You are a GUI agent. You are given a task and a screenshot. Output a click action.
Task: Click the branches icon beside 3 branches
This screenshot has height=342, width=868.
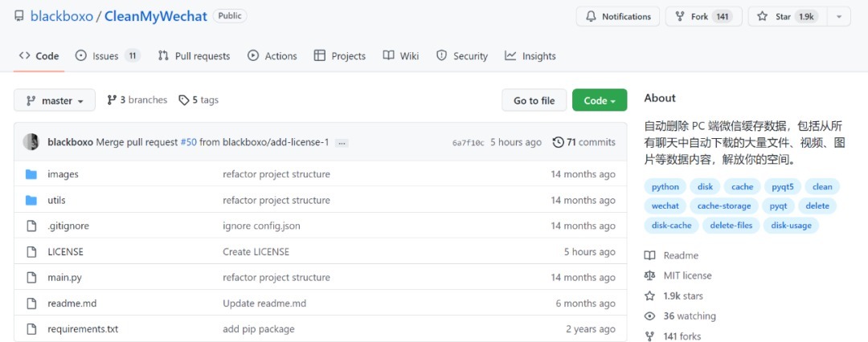click(112, 100)
